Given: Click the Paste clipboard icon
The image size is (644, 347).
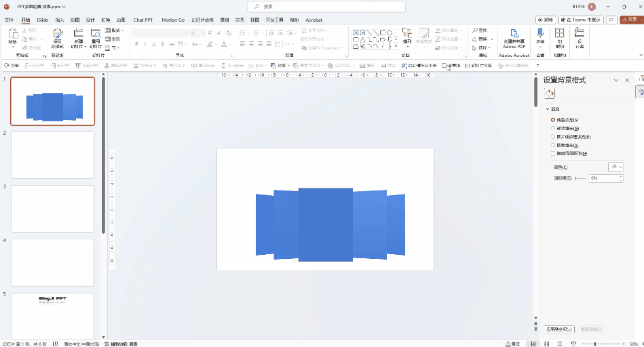Looking at the screenshot, I should (13, 34).
